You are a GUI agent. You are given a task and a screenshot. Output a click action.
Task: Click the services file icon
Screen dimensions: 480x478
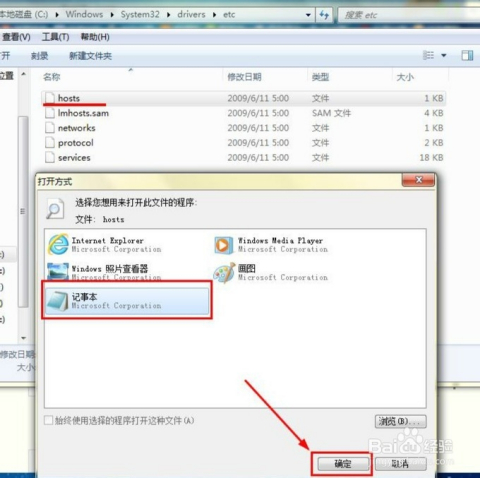click(x=50, y=157)
